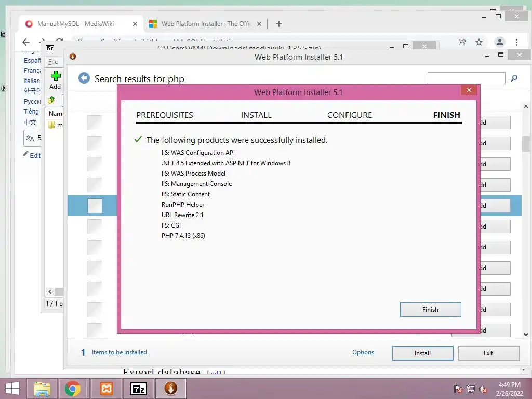Close the Manual:MySQL browser tab
This screenshot has height=399, width=532.
pos(135,24)
